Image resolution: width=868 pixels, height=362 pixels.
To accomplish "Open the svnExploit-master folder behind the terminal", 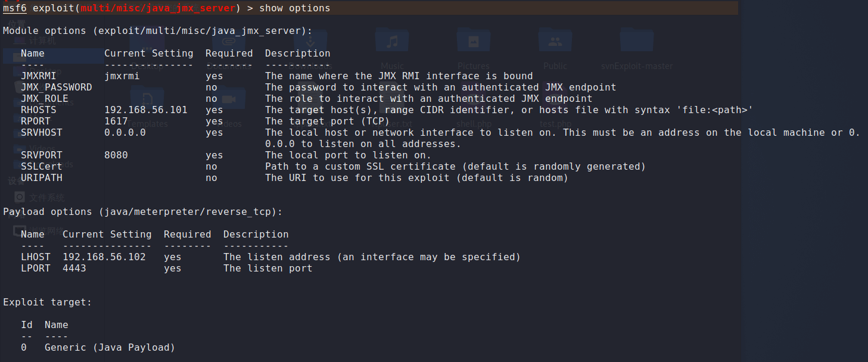I will (x=637, y=48).
